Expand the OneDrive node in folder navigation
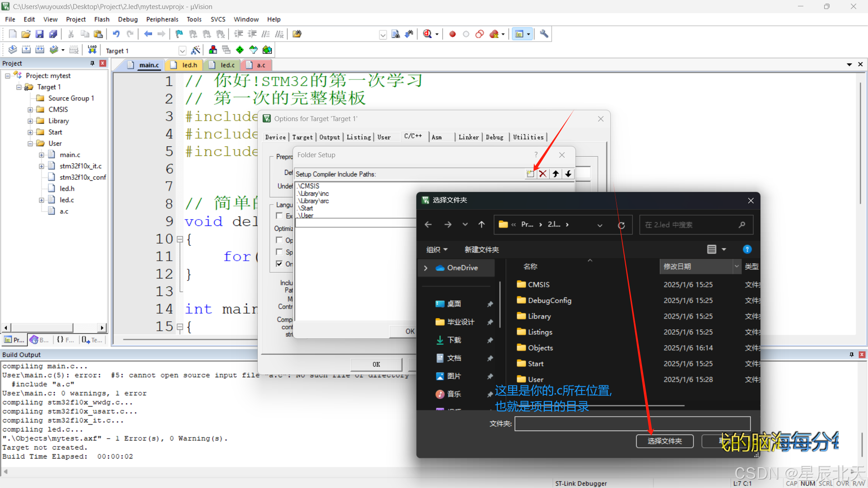Screen dimensions: 868x488 coord(425,268)
